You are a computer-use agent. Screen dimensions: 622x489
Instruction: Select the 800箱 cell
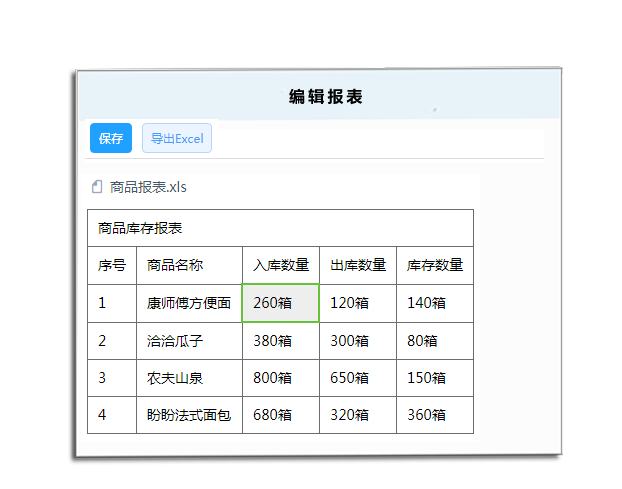(280, 378)
